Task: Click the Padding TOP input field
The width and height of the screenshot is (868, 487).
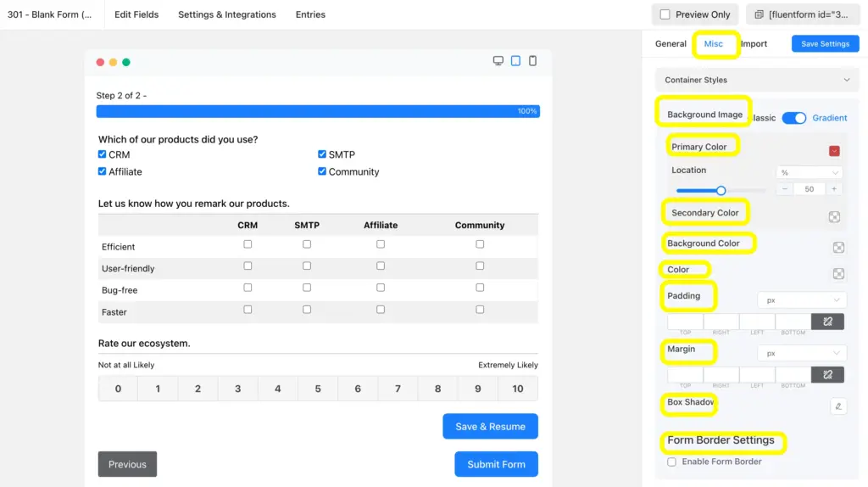Action: (685, 322)
